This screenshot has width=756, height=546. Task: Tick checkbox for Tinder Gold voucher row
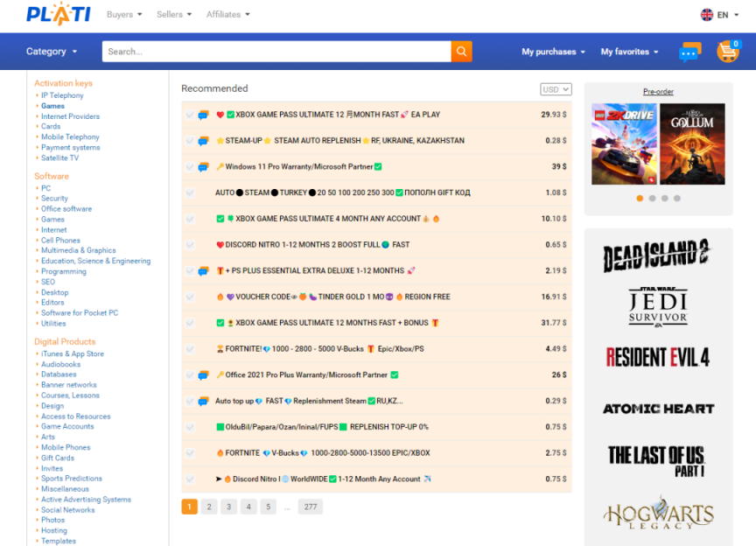(190, 297)
